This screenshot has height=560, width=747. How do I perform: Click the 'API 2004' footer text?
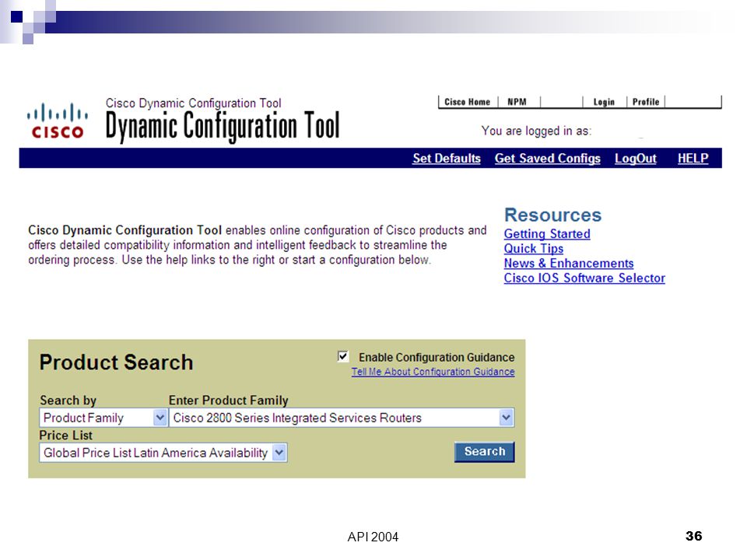[373, 537]
